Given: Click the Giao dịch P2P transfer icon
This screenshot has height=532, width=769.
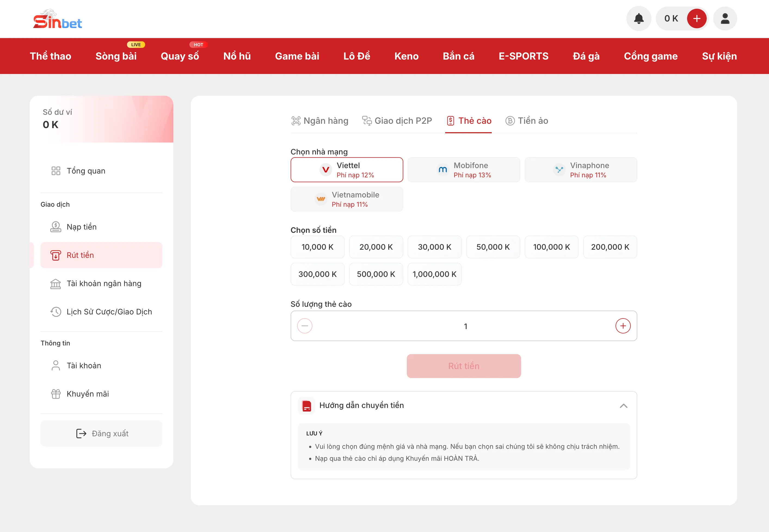Looking at the screenshot, I should [367, 121].
